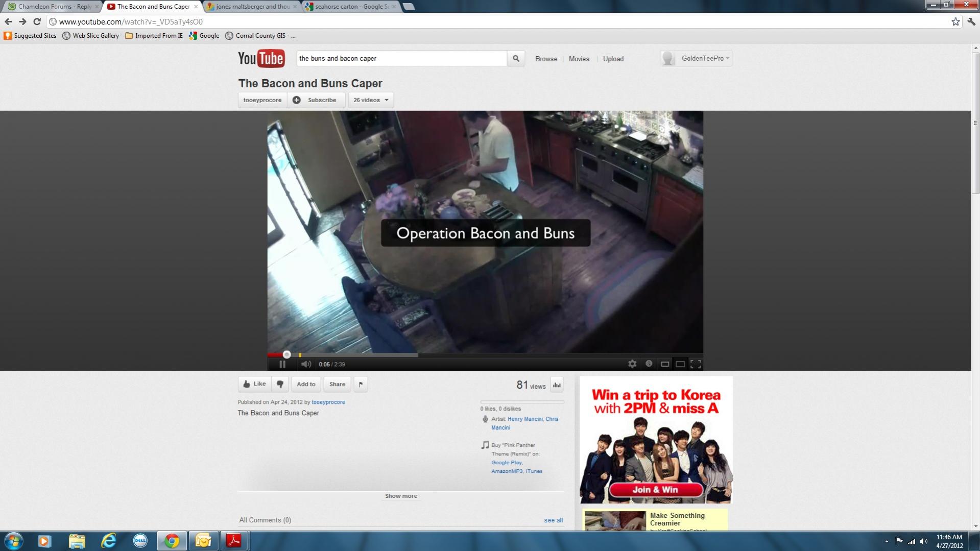
Task: Dislike the video with thumbs down
Action: tap(280, 384)
